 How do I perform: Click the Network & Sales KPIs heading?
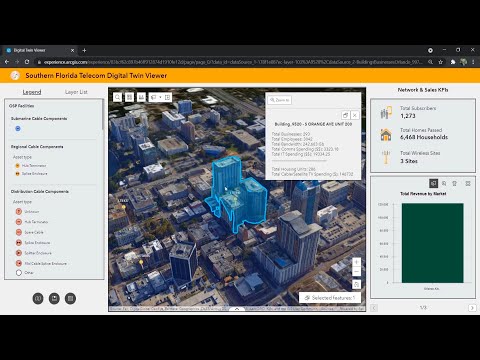click(x=423, y=90)
